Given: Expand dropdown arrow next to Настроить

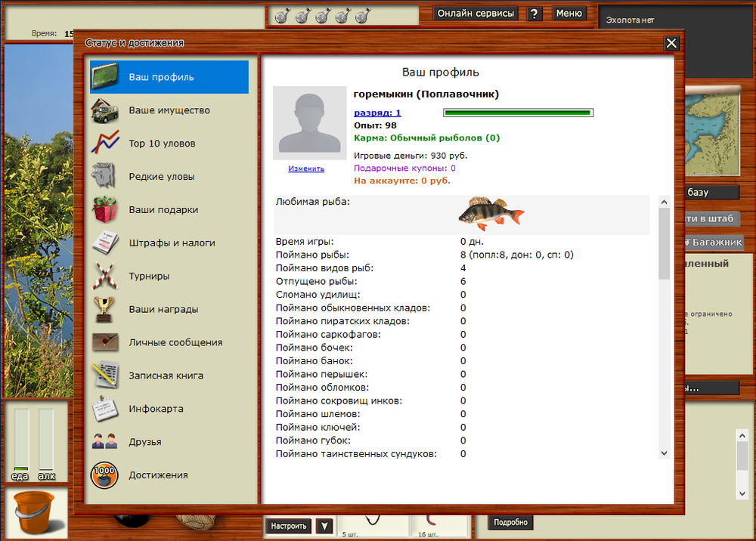Looking at the screenshot, I should 324,526.
